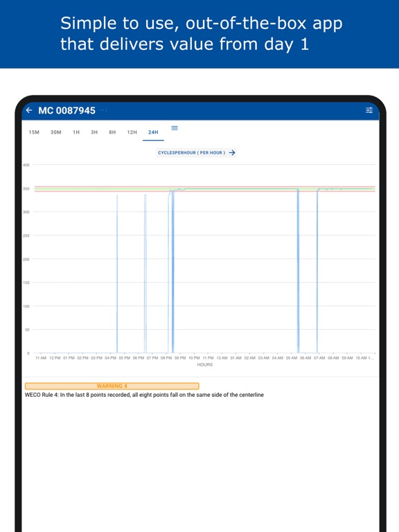Open the CYCLESPERHOUR ( PER HOUR ) selector
Viewport: 399px width, 532px height.
pos(196,152)
